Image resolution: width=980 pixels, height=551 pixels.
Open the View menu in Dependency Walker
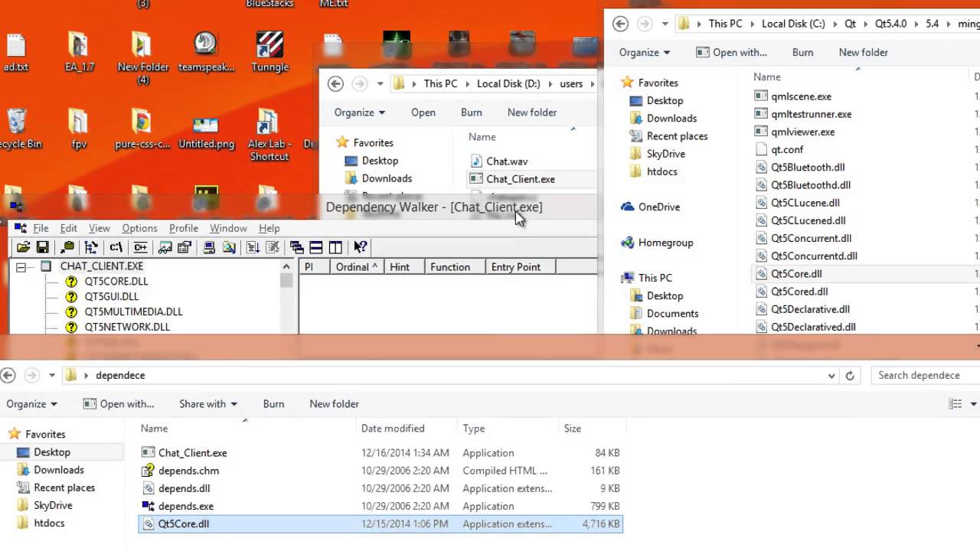100,228
